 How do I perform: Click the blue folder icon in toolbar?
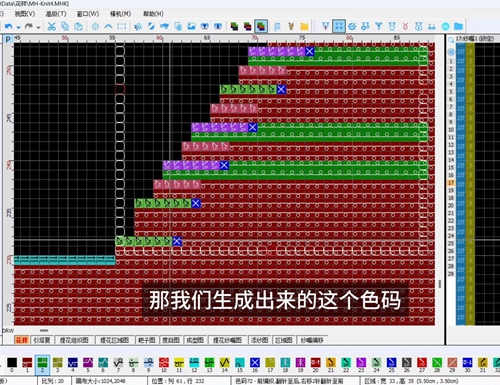click(x=459, y=26)
